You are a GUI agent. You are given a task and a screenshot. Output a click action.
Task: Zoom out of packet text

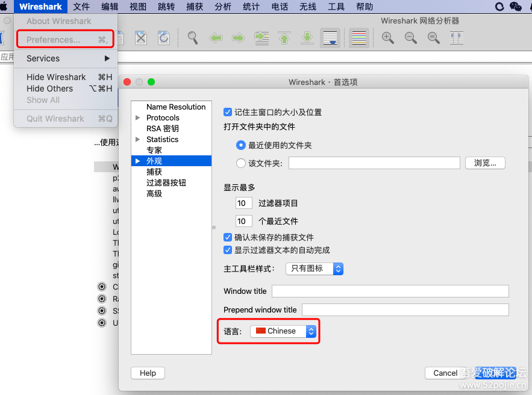[410, 38]
